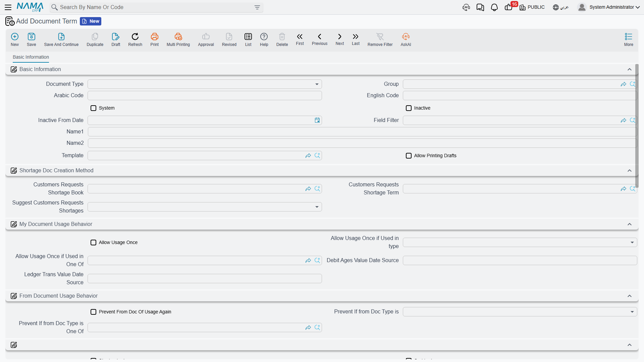Image resolution: width=644 pixels, height=362 pixels.
Task: Open Help
Action: click(x=264, y=40)
